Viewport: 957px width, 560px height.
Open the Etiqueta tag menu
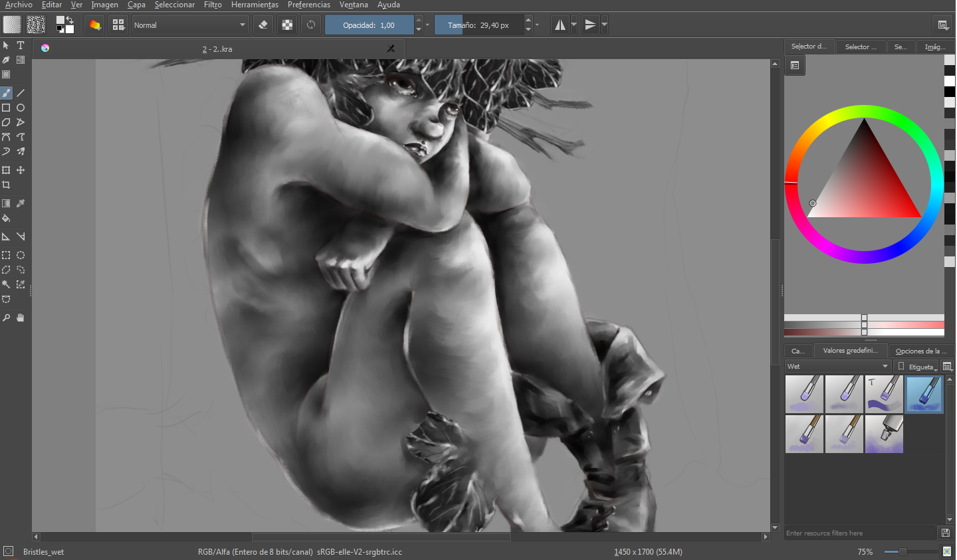click(916, 367)
